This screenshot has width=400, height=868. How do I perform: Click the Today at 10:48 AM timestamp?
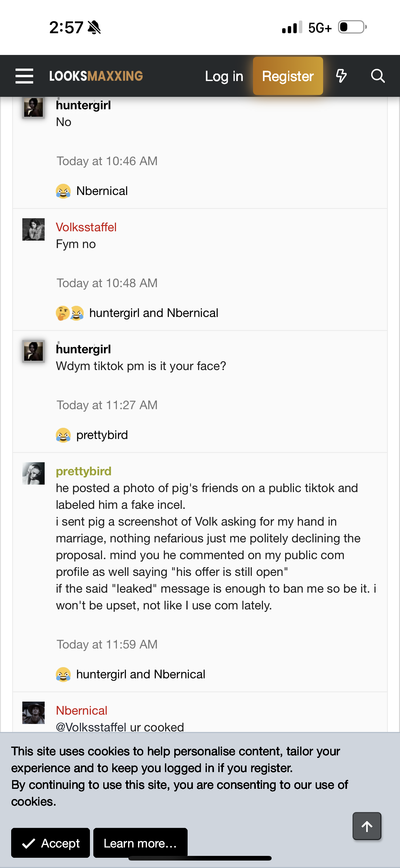click(107, 283)
